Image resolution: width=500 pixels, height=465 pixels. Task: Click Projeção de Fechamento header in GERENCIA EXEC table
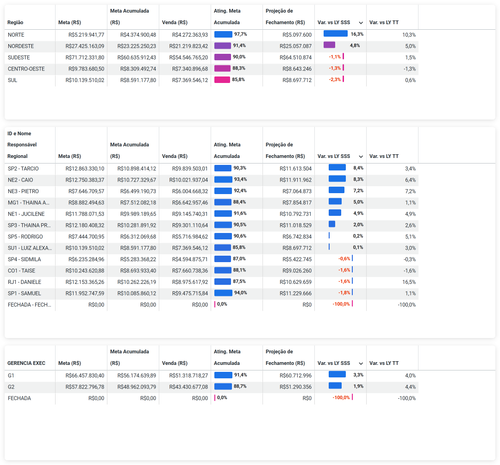click(x=285, y=357)
